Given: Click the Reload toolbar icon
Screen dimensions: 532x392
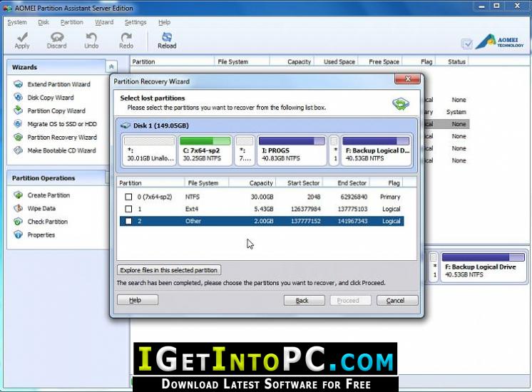Looking at the screenshot, I should 167,37.
